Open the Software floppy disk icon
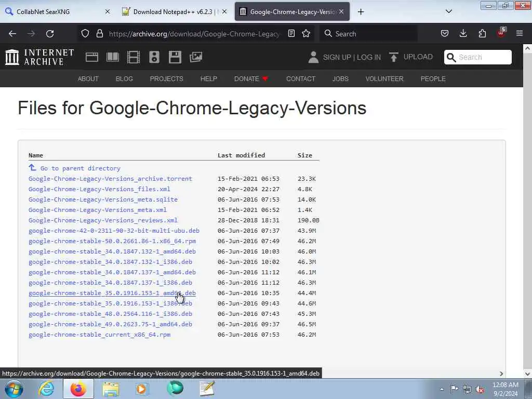The image size is (532, 399). pyautogui.click(x=175, y=57)
